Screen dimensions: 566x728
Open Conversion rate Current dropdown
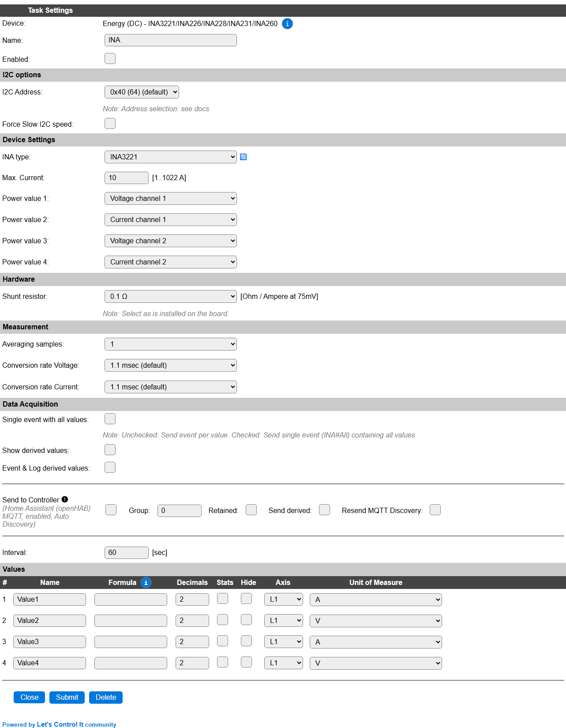tap(171, 387)
